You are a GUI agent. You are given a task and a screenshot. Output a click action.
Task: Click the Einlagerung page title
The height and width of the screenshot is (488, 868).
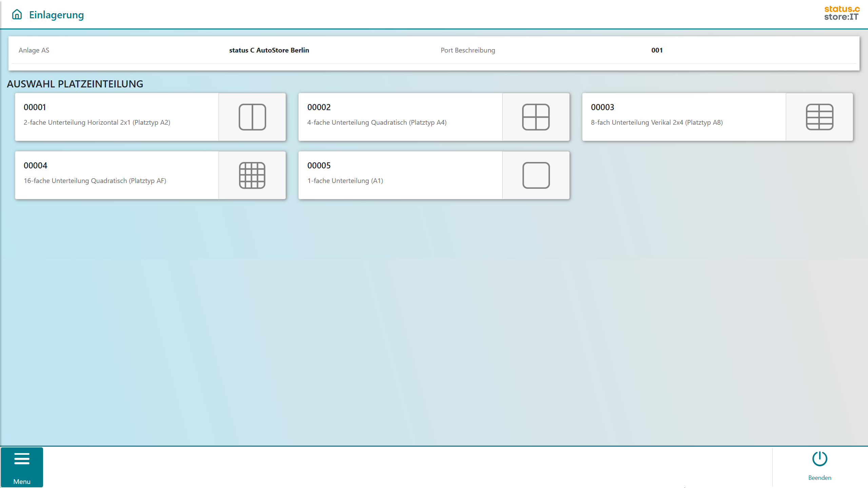[x=56, y=15]
